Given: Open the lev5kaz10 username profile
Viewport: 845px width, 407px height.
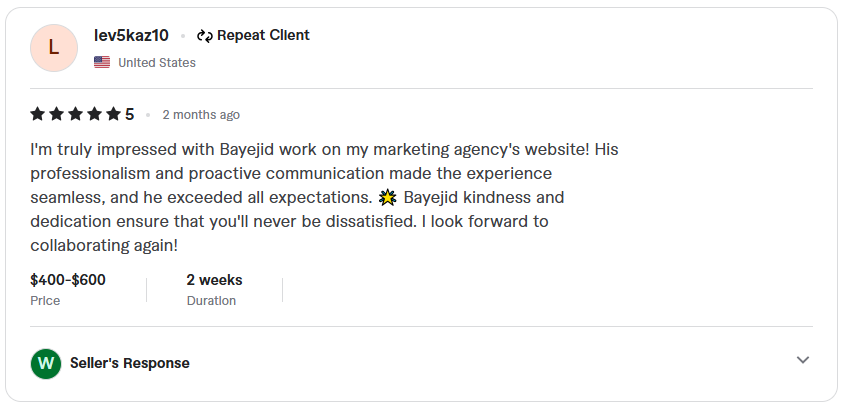Looking at the screenshot, I should tap(131, 36).
